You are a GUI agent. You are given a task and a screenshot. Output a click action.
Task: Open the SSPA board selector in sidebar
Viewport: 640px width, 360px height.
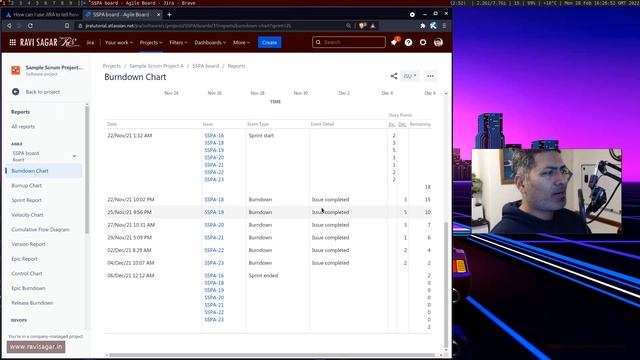point(44,156)
